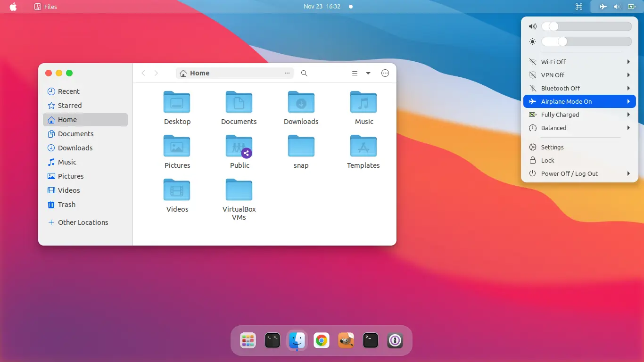The height and width of the screenshot is (362, 644).
Task: Open view options dropdown arrow in Files toolbar
Action: pyautogui.click(x=368, y=73)
